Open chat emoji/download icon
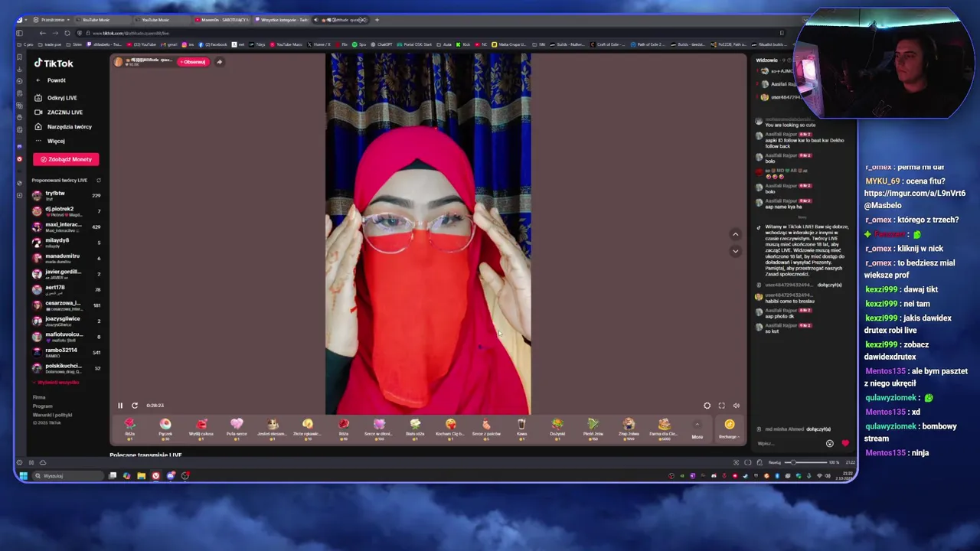The width and height of the screenshot is (980, 551). [x=829, y=443]
